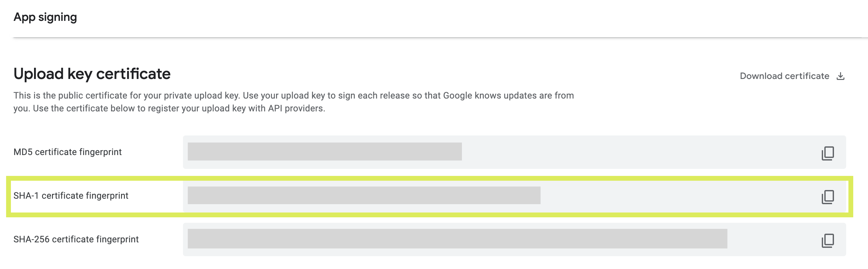Click "API providers" text in the description
The image size is (868, 269).
[x=296, y=108]
